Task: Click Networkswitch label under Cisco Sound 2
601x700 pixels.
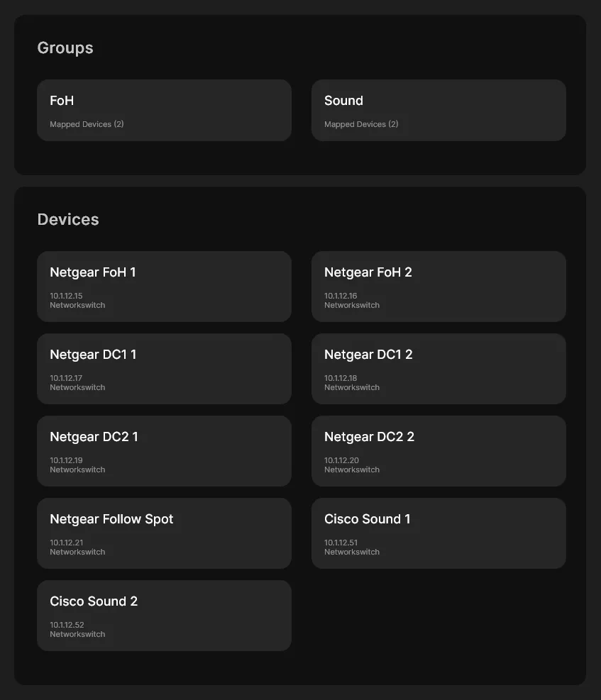Action: click(77, 634)
